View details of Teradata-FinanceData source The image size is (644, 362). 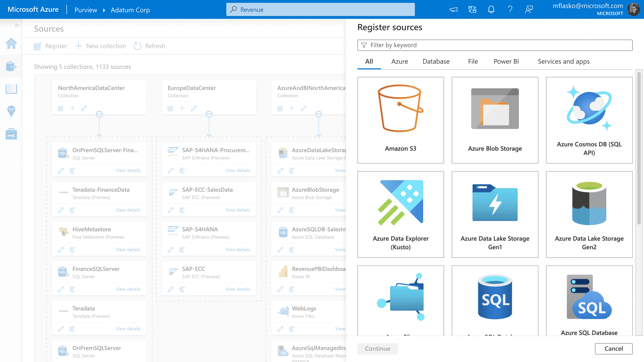[128, 210]
